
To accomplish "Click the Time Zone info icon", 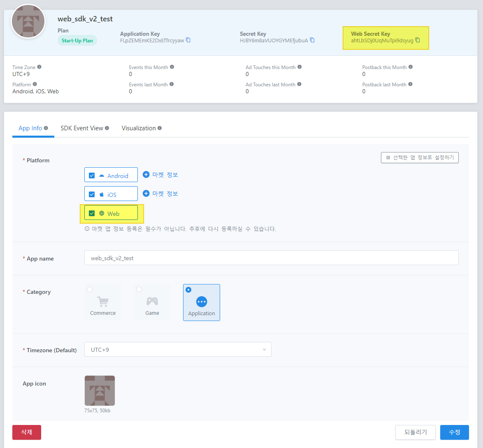I will tap(39, 67).
